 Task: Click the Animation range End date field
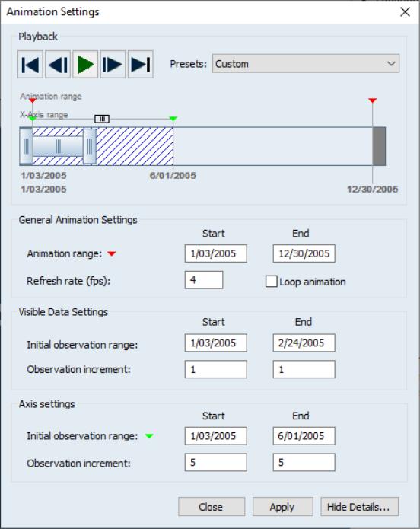(304, 253)
